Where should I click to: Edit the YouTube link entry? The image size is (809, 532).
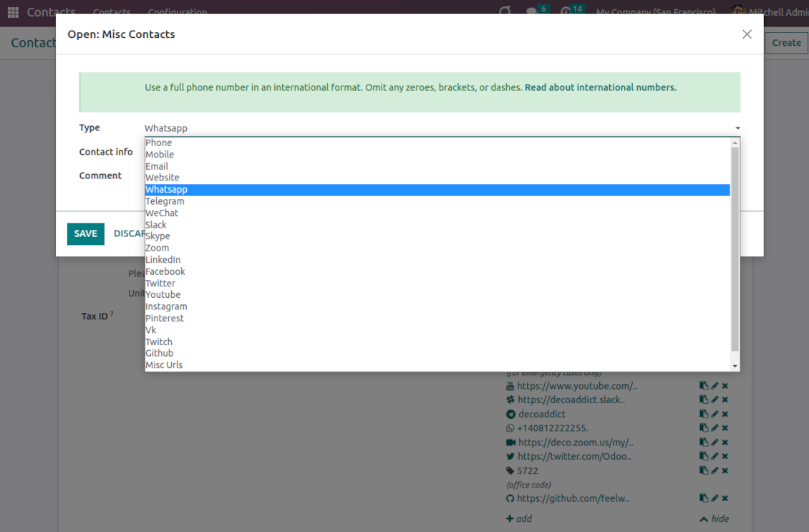[714, 385]
